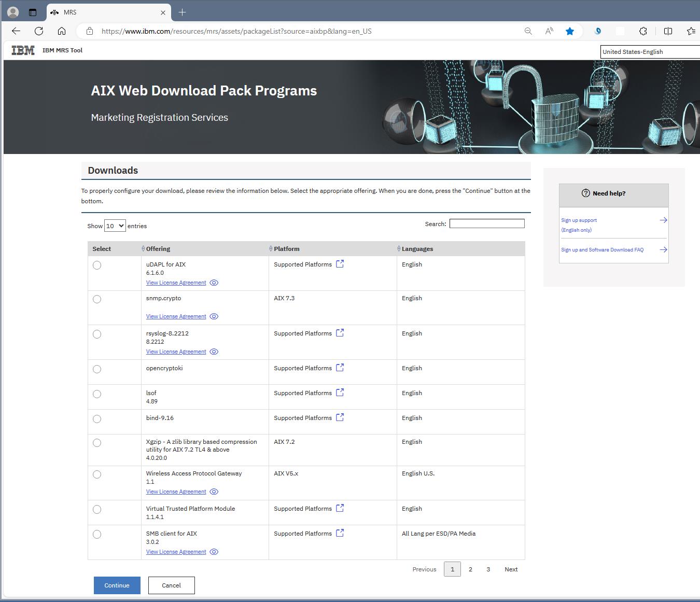Screen dimensions: 700x602
Task: Select the Xgzip radio button
Action: pyautogui.click(x=97, y=443)
